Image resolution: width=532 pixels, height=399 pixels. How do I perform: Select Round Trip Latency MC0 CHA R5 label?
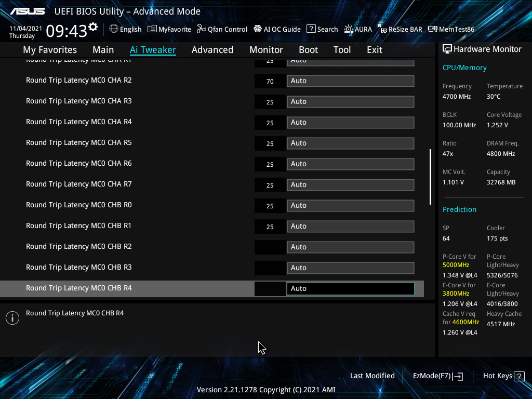click(79, 142)
